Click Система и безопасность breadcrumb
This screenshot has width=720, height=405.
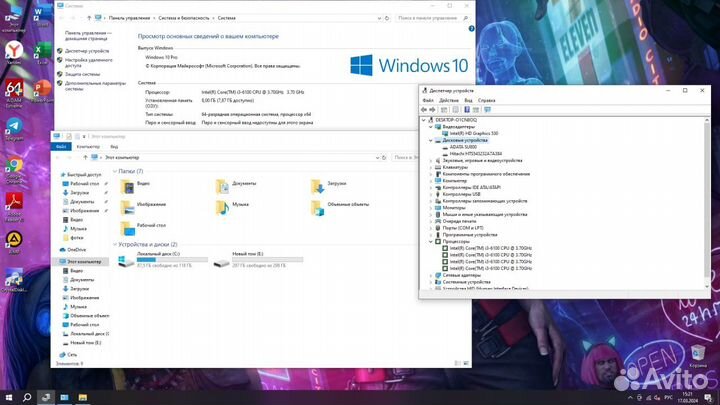(184, 18)
